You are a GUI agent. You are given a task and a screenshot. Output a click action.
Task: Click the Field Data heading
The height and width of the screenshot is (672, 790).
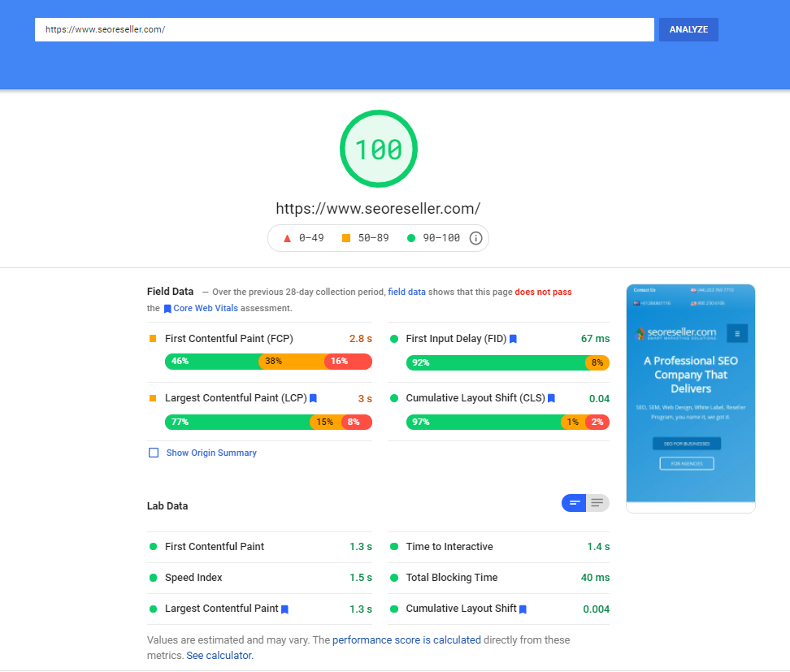click(170, 291)
